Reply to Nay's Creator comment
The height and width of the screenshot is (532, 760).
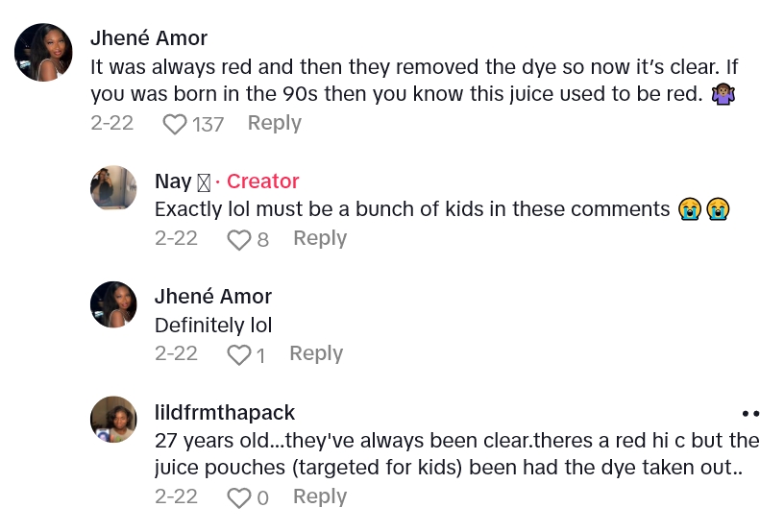319,238
